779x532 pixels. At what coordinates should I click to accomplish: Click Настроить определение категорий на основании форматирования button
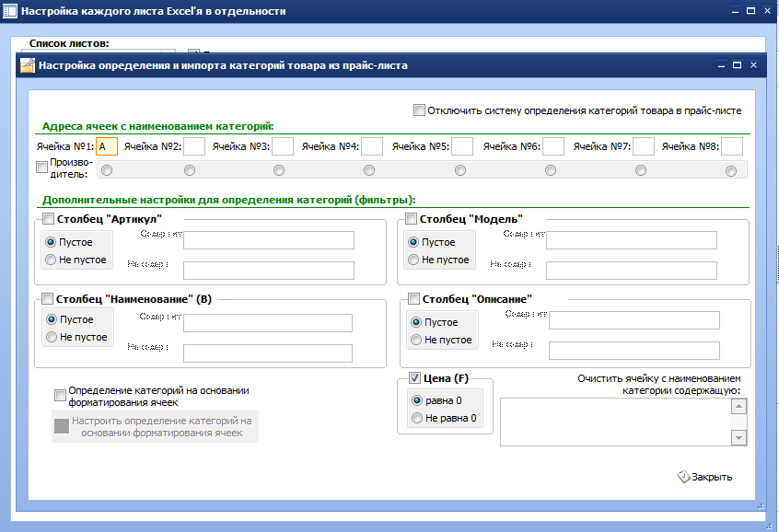pos(155,426)
